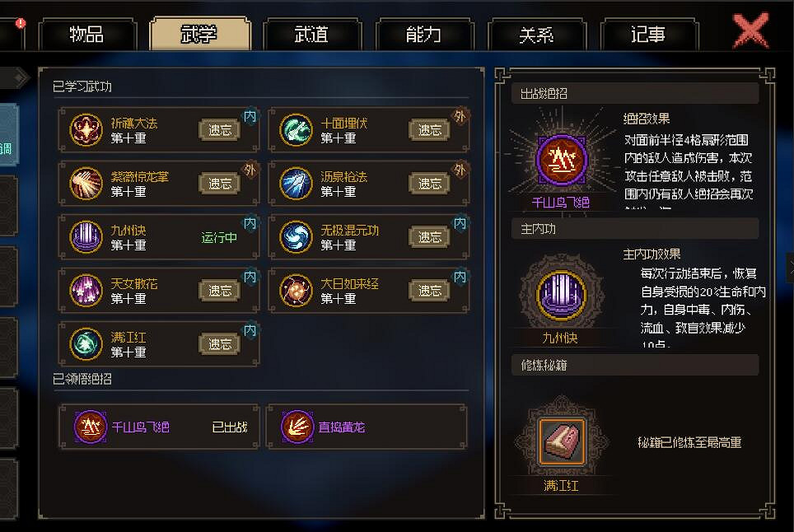This screenshot has height=532, width=794.
Task: Forget 满江红 with its 遗忘 button
Action: click(x=219, y=344)
